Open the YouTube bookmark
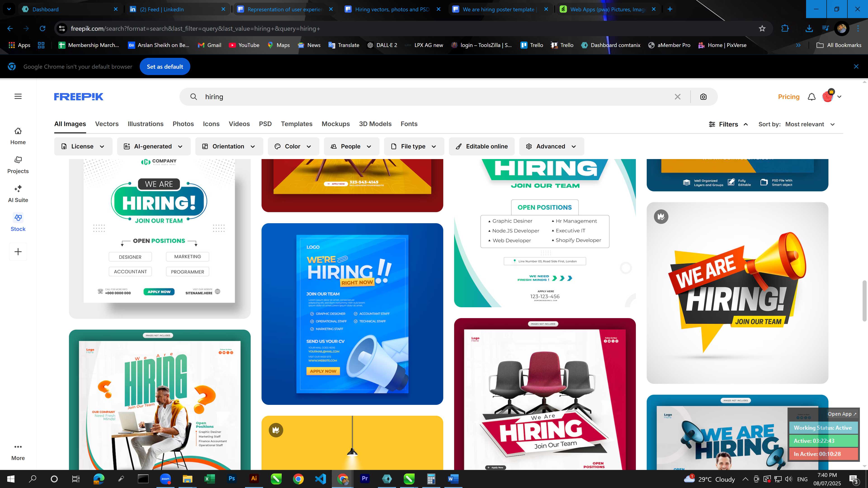The width and height of the screenshot is (868, 488). 244,45
